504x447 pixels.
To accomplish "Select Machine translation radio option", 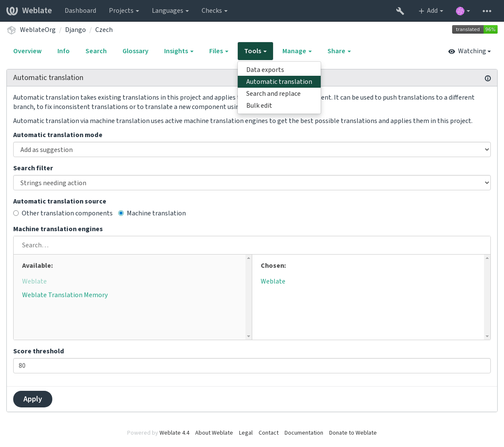I will [121, 213].
